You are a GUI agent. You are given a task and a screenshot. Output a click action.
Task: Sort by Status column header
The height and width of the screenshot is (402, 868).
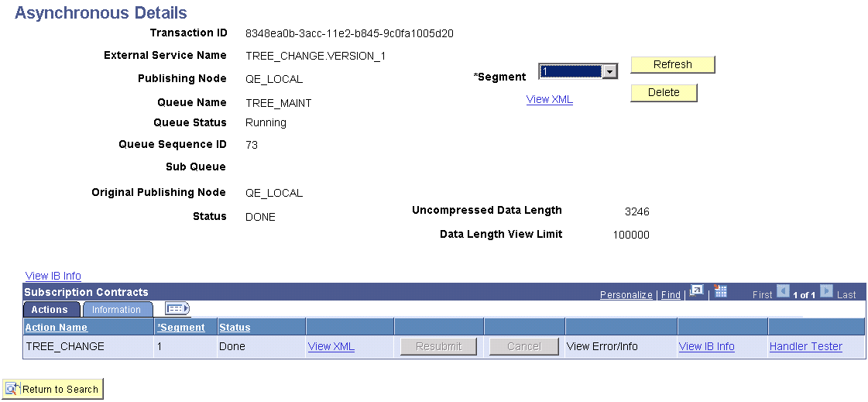pos(235,327)
